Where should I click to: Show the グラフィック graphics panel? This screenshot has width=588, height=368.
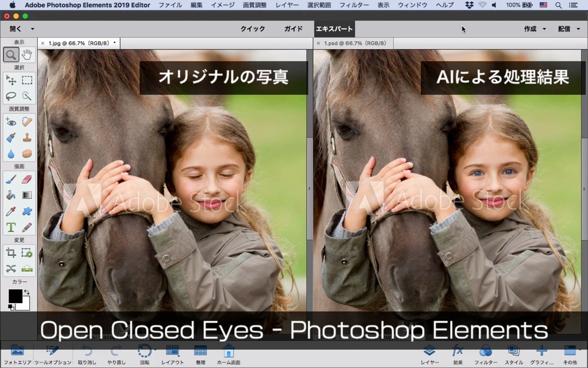tap(541, 355)
